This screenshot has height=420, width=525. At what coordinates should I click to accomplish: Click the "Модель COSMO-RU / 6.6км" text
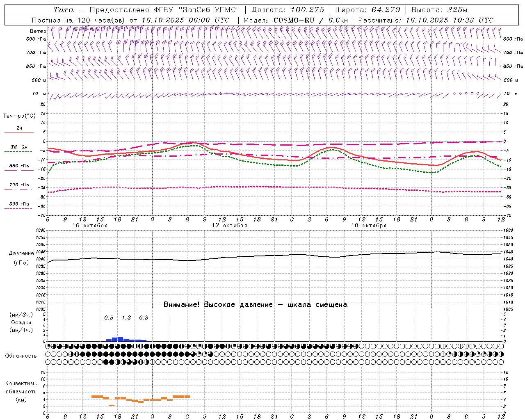pyautogui.click(x=295, y=20)
